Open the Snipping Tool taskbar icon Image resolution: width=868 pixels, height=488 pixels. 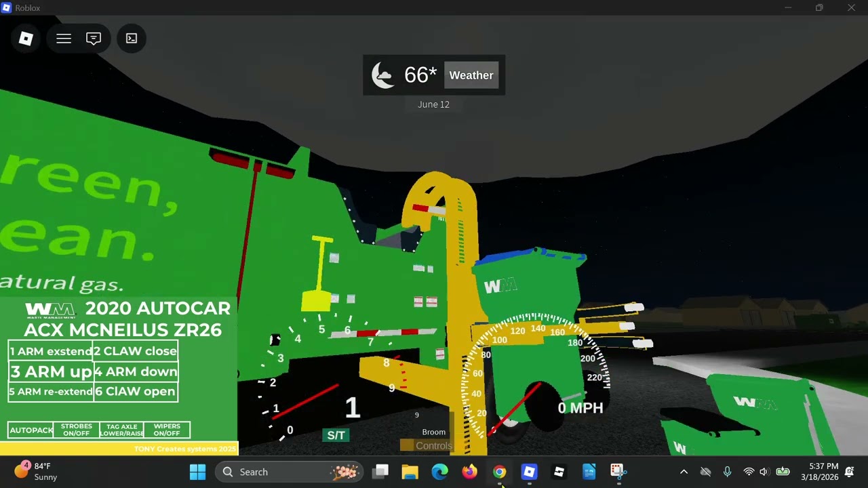coord(618,472)
